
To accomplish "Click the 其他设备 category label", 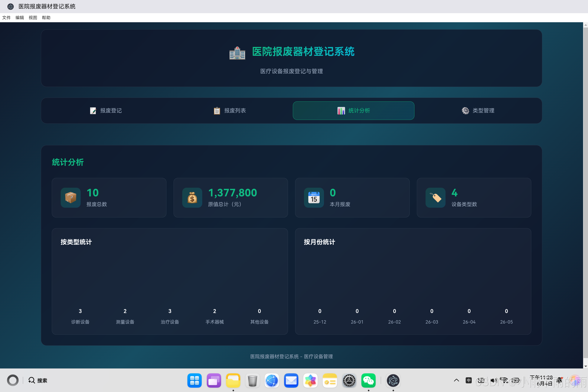I will coord(259,322).
